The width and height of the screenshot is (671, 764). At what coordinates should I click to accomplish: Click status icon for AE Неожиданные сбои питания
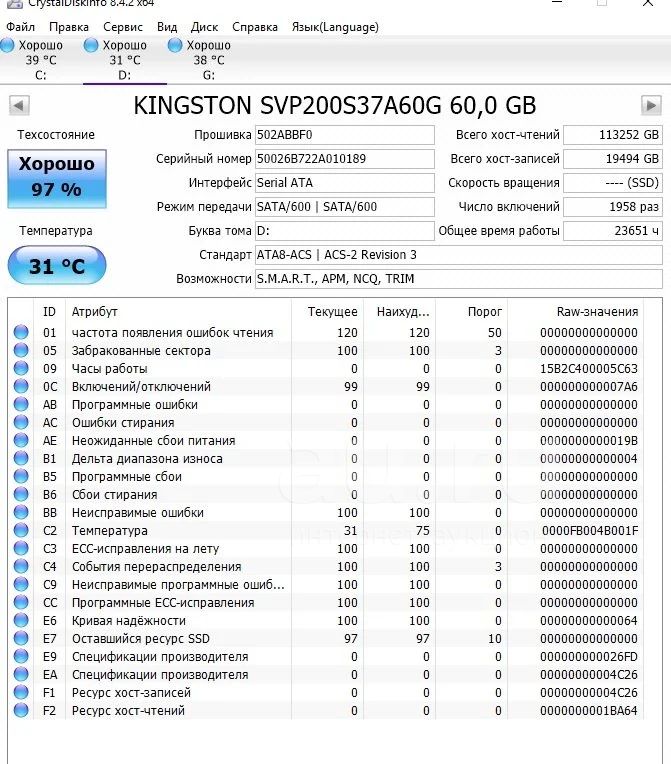pos(21,440)
